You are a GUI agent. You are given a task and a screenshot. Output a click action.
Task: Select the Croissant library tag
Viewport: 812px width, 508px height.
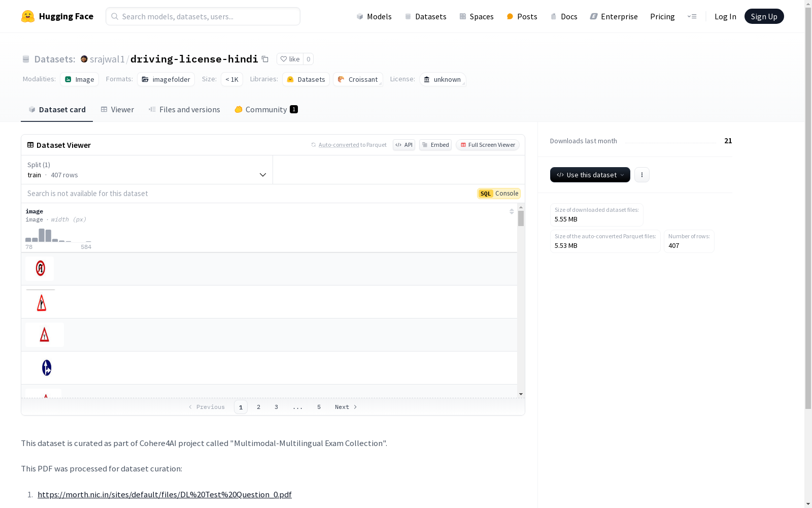point(358,79)
